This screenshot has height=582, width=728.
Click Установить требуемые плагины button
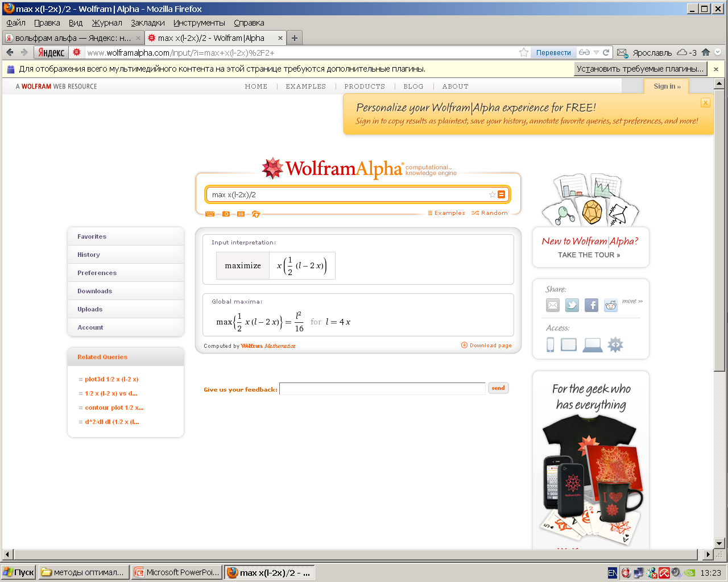(640, 69)
